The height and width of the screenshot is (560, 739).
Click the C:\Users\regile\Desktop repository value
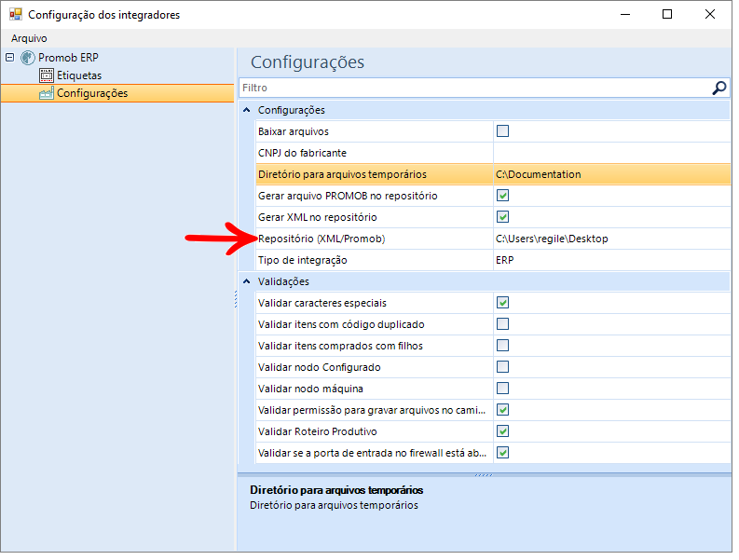[x=611, y=239]
